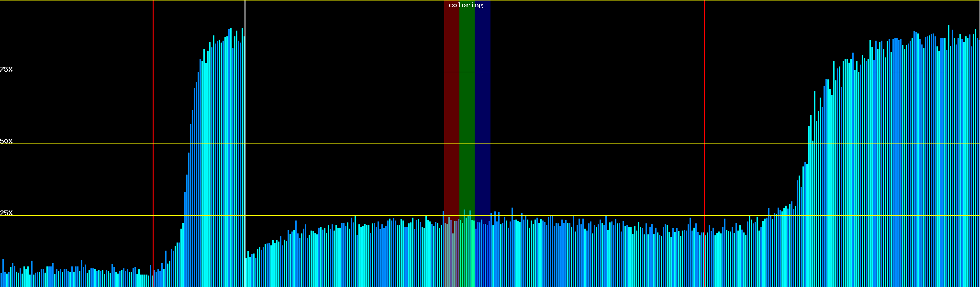Click the yellow 50% gridline
This screenshot has width=980, height=287.
574,144
